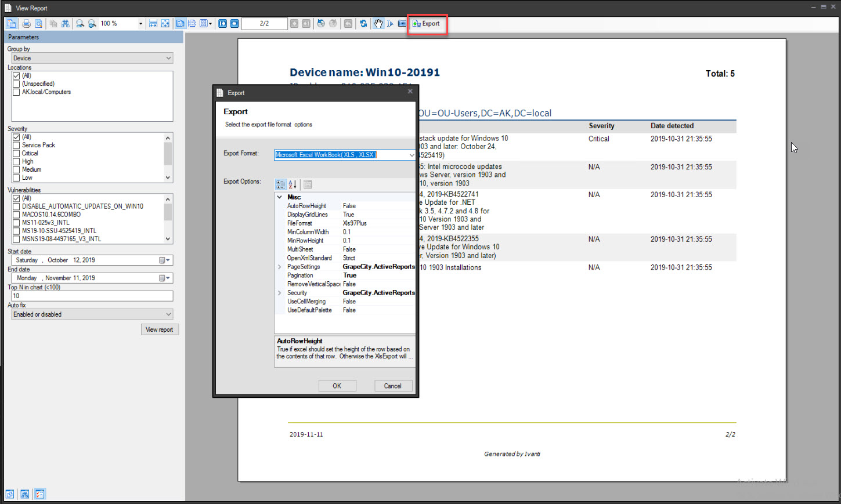Open the Group by dropdown
841x504 pixels.
point(167,58)
